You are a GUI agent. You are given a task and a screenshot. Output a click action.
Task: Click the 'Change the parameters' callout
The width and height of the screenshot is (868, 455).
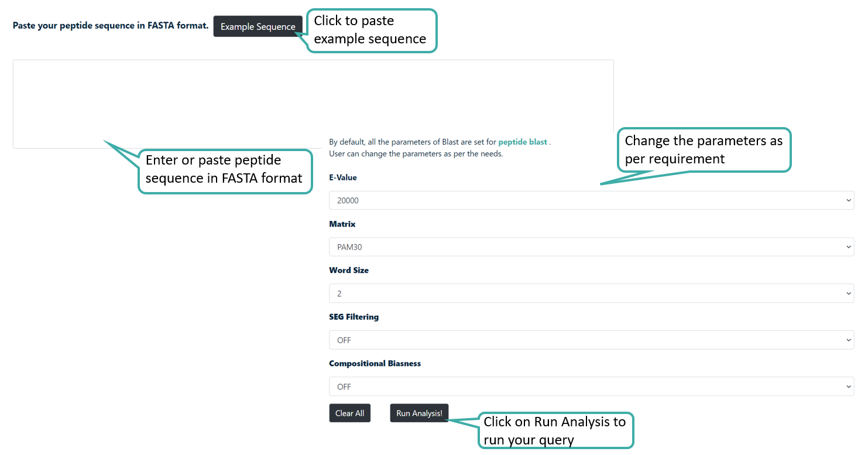(704, 150)
